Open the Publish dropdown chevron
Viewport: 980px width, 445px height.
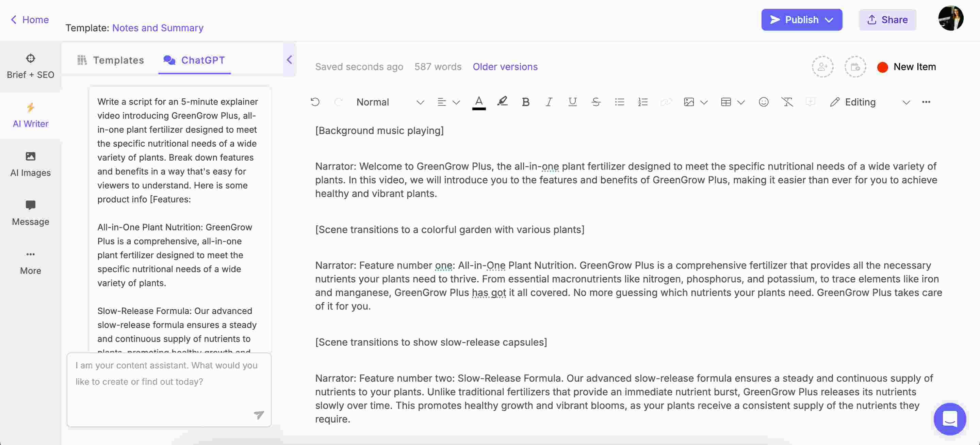click(x=829, y=20)
